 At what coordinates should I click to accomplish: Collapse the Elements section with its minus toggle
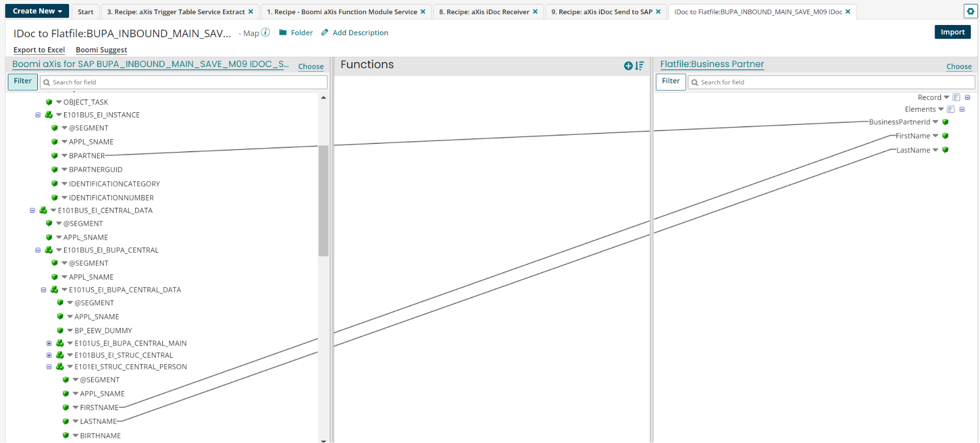click(x=961, y=109)
